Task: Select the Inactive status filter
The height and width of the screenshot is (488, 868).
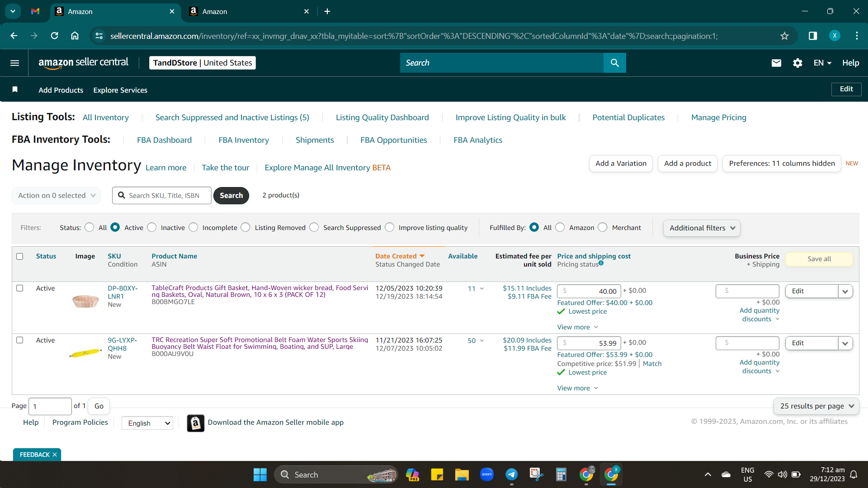Action: [x=152, y=227]
